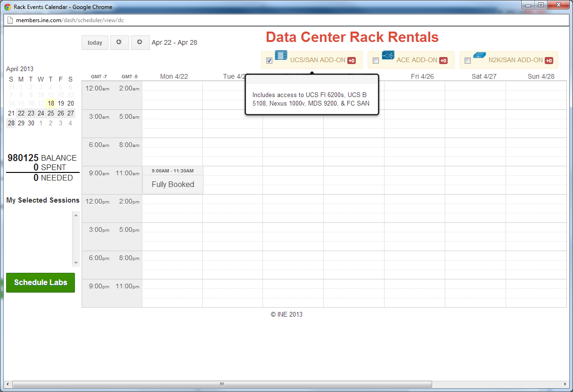
Task: Click the My Selected Sessions heading
Action: [x=43, y=200]
